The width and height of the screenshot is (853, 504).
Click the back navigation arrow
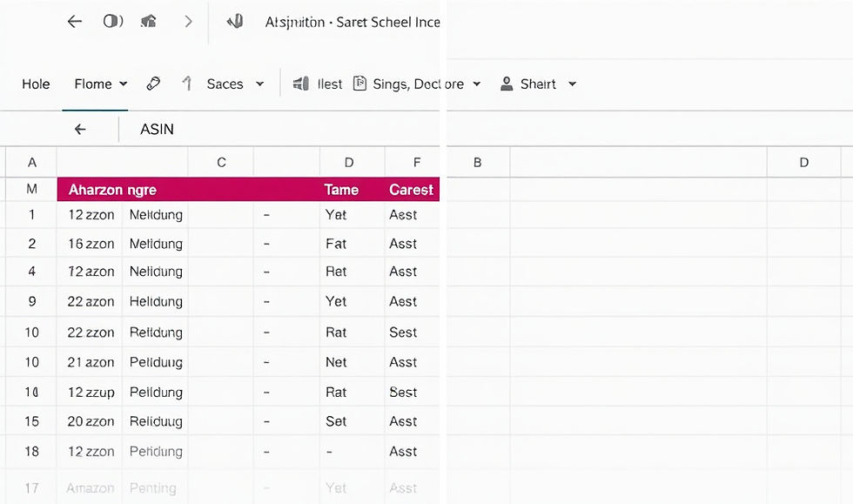pyautogui.click(x=76, y=21)
